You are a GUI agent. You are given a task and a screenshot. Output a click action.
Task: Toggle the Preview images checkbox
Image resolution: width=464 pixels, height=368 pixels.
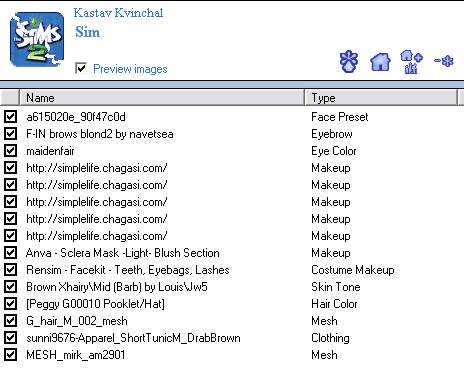[x=81, y=68]
